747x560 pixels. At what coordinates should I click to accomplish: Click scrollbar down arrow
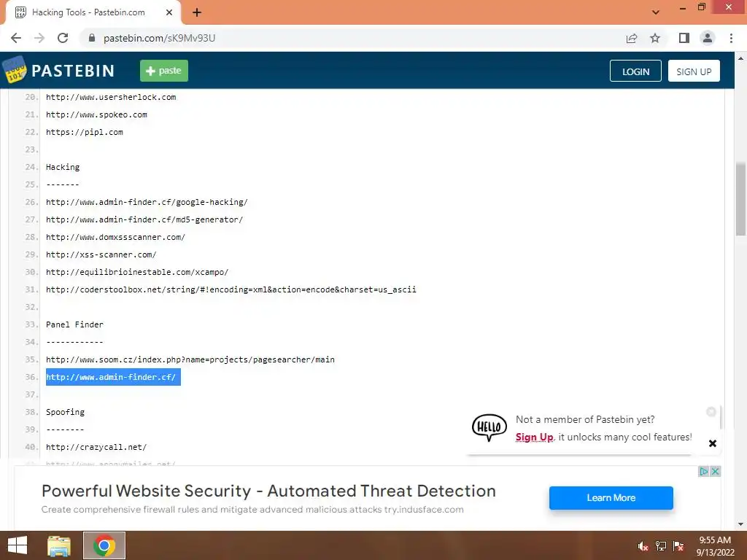pyautogui.click(x=740, y=524)
